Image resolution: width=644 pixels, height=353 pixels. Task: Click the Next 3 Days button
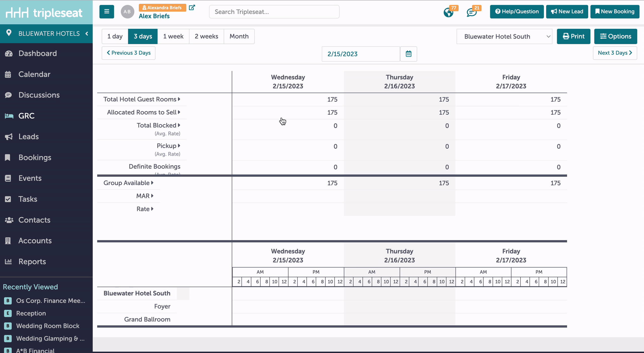click(x=615, y=53)
